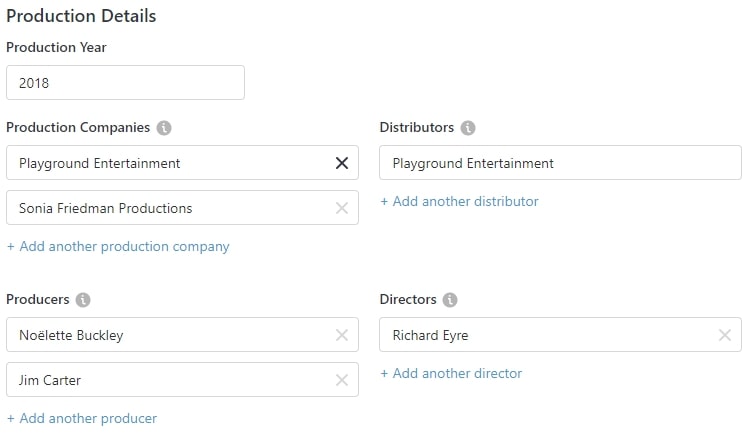This screenshot has height=443, width=747.
Task: Clear director Richard Eyre with X
Action: click(x=725, y=335)
